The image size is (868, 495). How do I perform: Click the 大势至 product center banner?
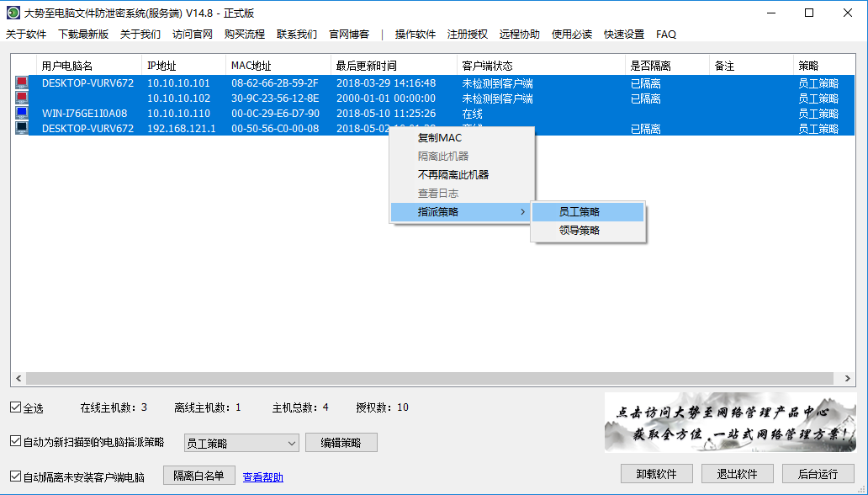[731, 423]
